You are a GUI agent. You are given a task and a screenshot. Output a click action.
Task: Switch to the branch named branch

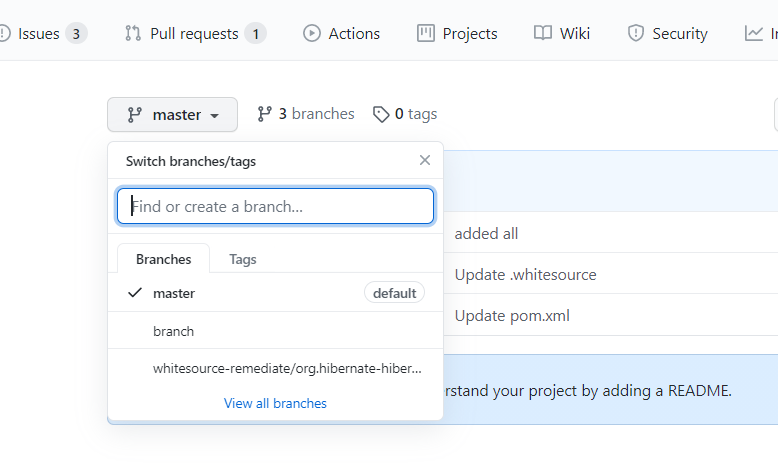coord(174,331)
